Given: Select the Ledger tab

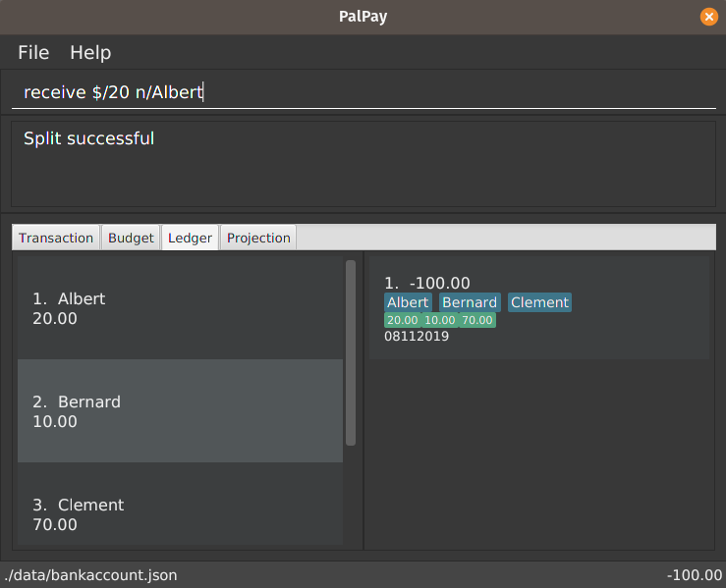Looking at the screenshot, I should 190,238.
